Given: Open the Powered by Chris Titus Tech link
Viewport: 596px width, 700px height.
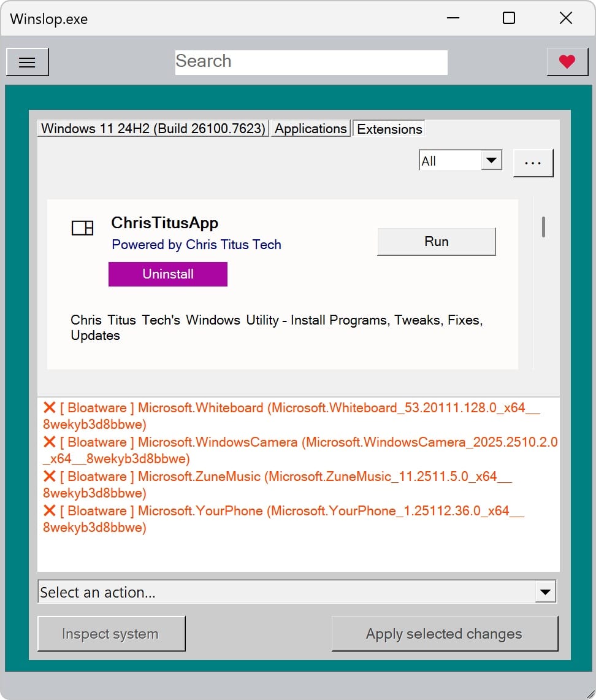Looking at the screenshot, I should click(196, 245).
